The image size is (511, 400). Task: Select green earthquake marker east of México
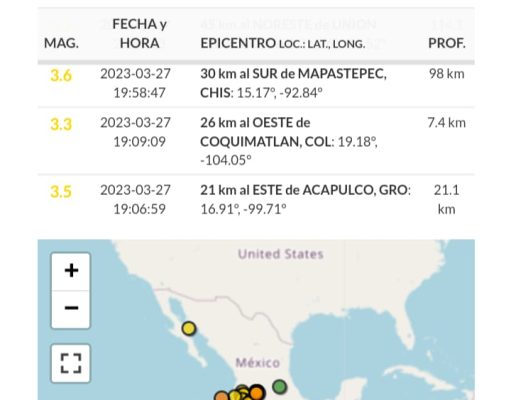pyautogui.click(x=279, y=387)
